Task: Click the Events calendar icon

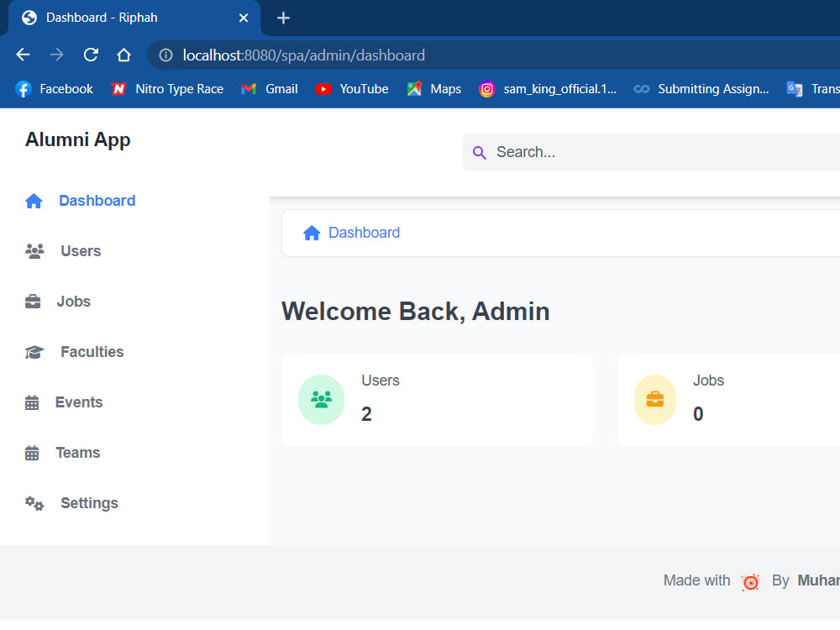Action: pos(34,402)
